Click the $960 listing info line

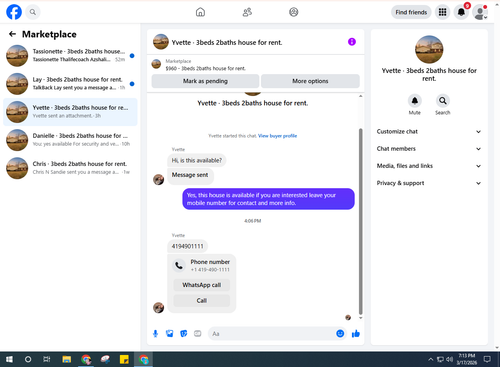click(x=206, y=68)
